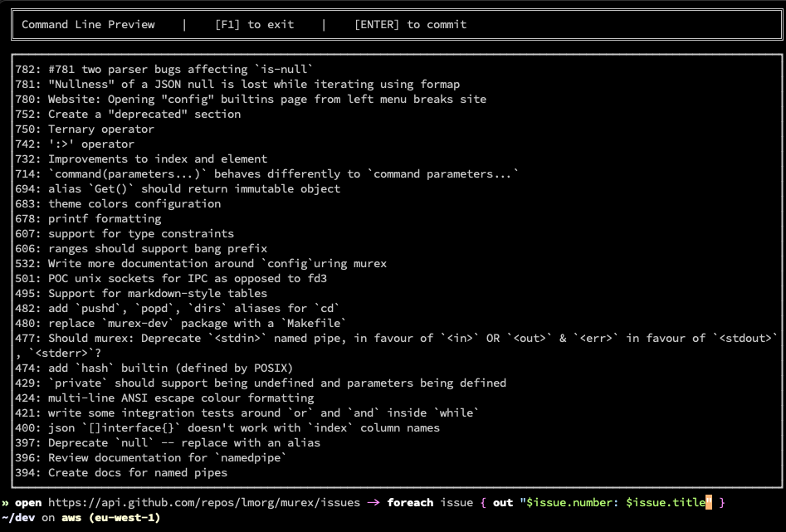786x532 pixels.
Task: Click the "[F1] to exit" hint
Action: point(254,24)
